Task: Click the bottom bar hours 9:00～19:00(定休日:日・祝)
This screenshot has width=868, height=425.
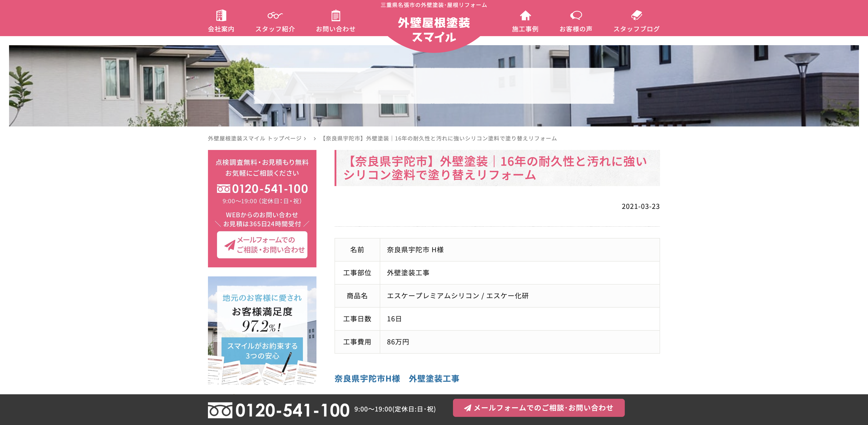Action: (395, 409)
